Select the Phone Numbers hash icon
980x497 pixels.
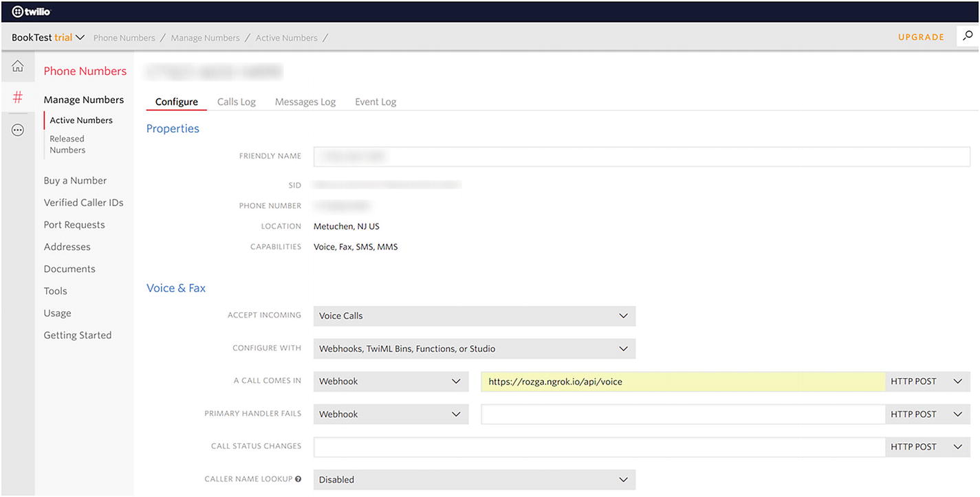[x=18, y=98]
